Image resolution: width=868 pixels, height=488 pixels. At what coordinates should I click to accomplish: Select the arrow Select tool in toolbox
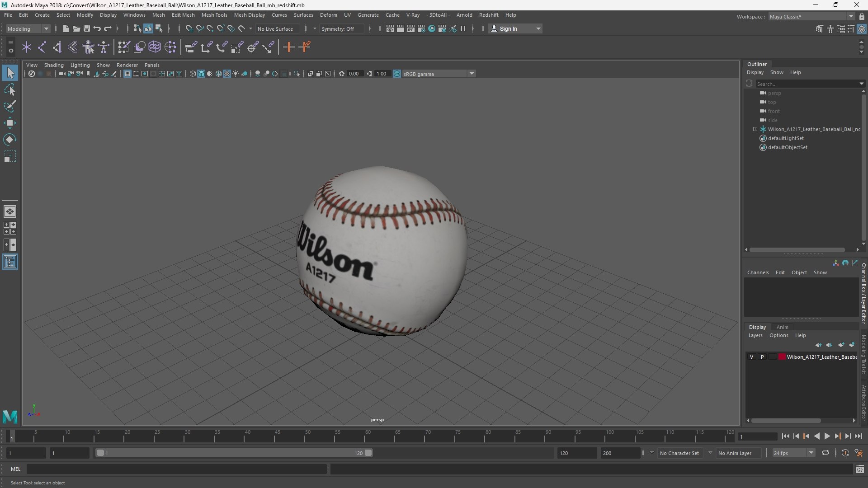click(10, 73)
